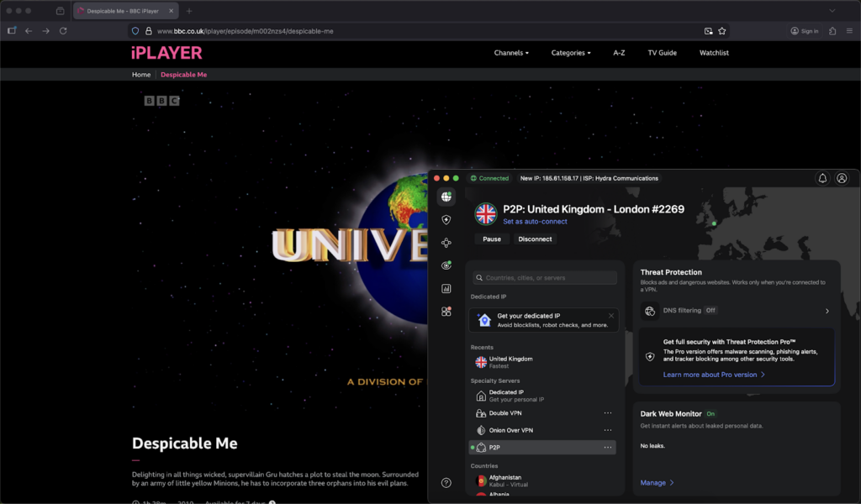Go to Home in the breadcrumb
This screenshot has width=861, height=504.
[141, 75]
